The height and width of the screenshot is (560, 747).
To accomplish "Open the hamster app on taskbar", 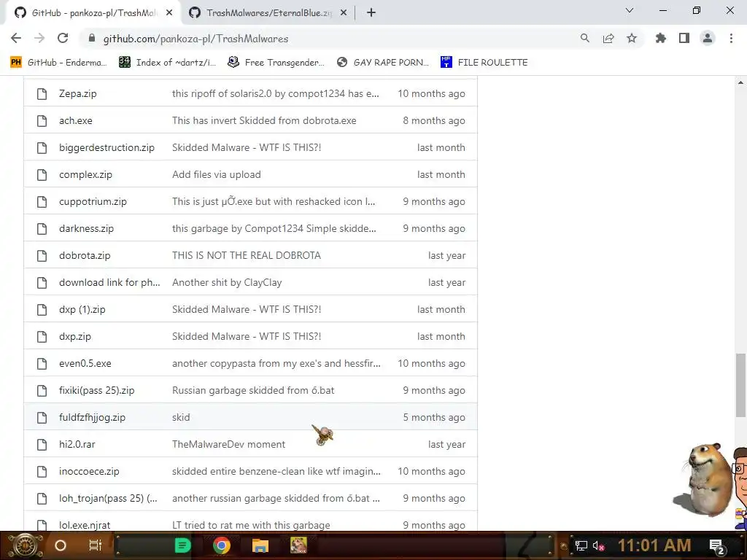I will (x=298, y=545).
